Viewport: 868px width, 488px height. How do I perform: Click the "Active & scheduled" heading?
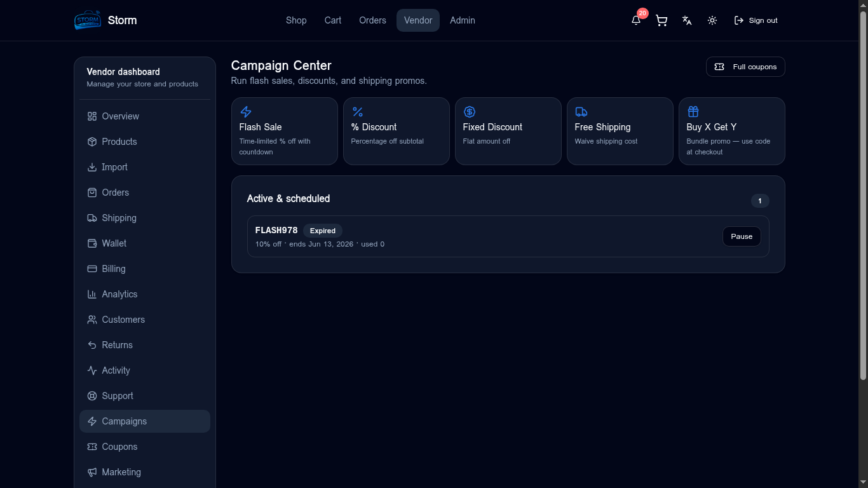click(x=288, y=198)
